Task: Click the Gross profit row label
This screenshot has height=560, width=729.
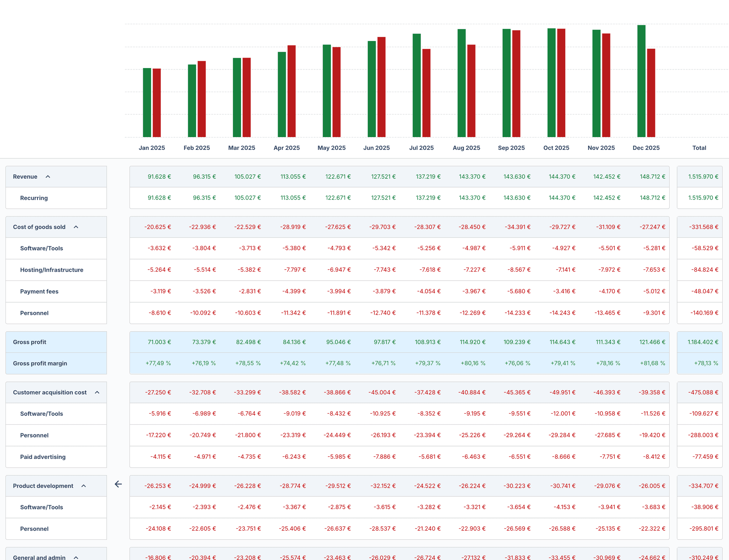Action: point(30,342)
